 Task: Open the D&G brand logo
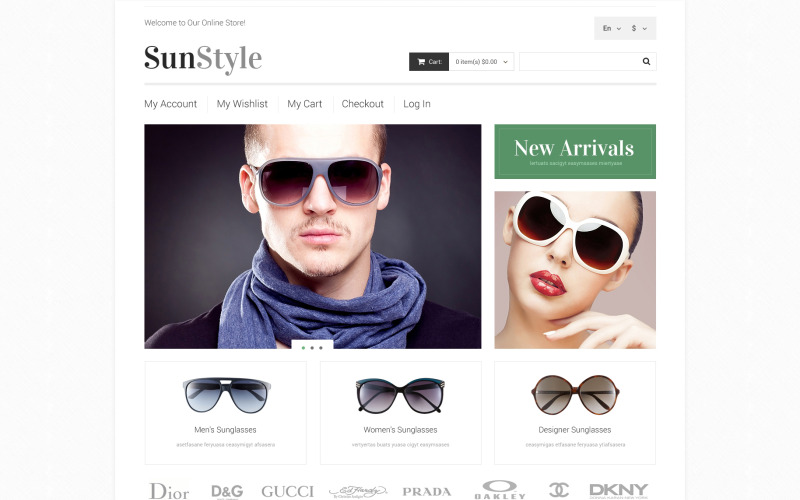click(x=227, y=492)
